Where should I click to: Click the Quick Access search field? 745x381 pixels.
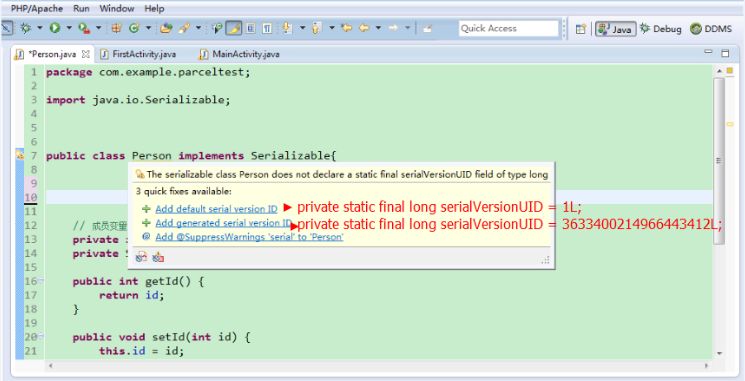coord(508,29)
